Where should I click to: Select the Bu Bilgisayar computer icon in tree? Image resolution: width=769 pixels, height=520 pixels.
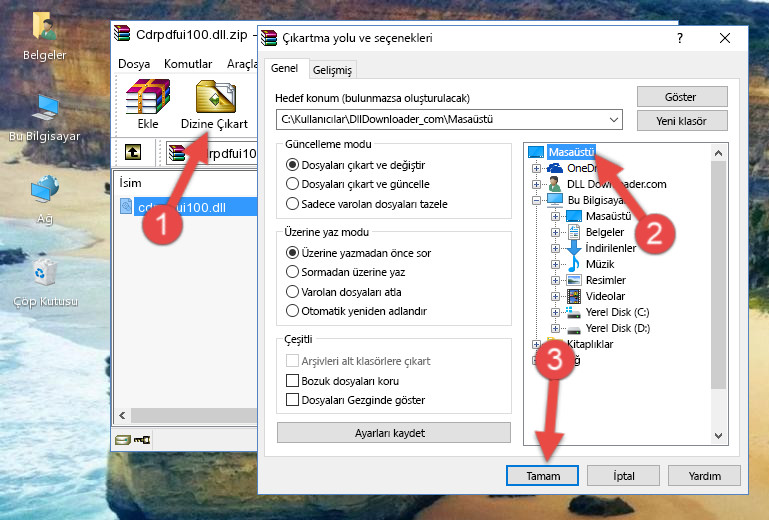(x=555, y=200)
